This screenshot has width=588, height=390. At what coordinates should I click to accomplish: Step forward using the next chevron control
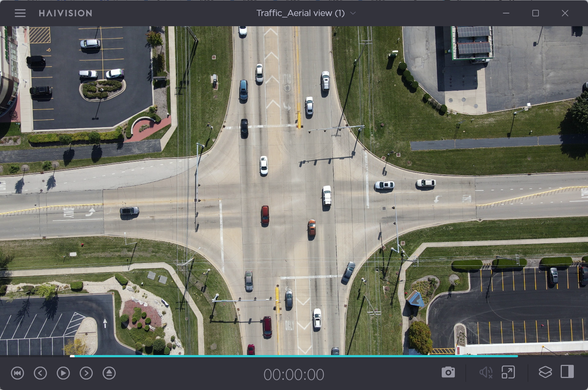[86, 373]
